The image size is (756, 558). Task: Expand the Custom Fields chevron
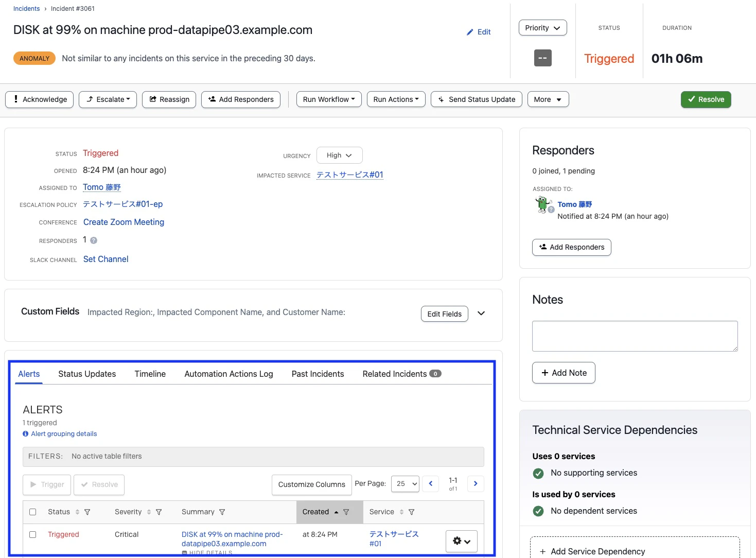(x=481, y=313)
